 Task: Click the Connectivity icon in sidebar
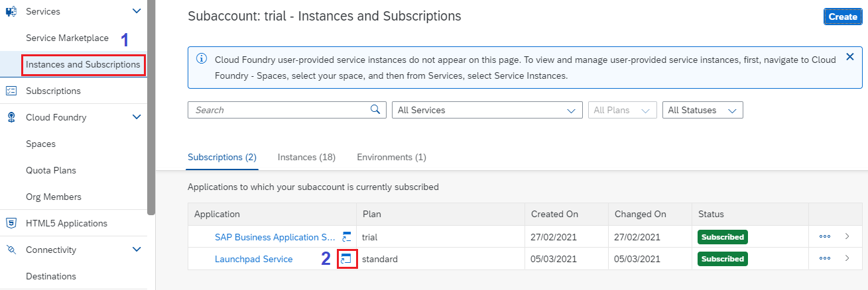11,250
